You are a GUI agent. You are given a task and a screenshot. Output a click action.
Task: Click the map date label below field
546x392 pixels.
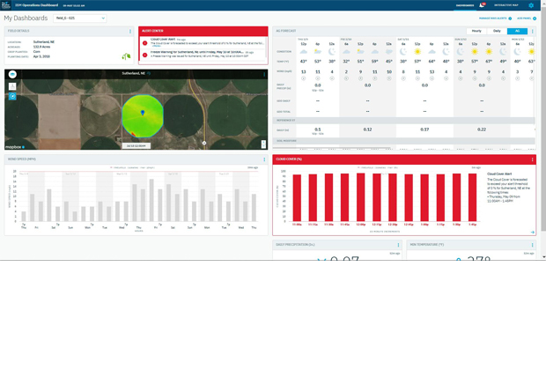tap(136, 145)
